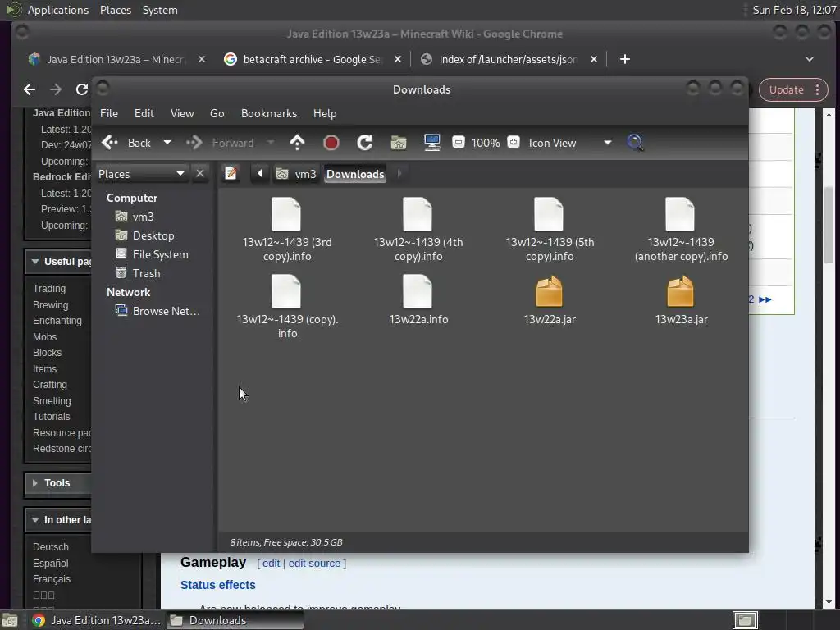
Task: Open the Home folder icon in toolbar
Action: point(398,143)
